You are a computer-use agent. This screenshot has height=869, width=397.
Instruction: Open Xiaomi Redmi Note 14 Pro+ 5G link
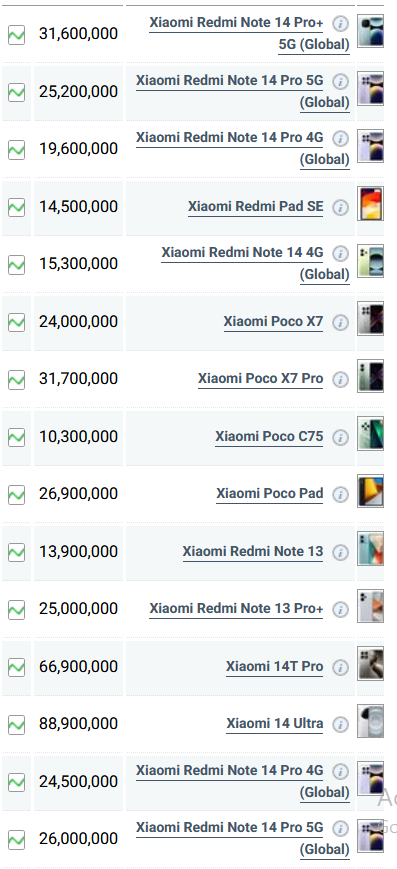point(250,33)
